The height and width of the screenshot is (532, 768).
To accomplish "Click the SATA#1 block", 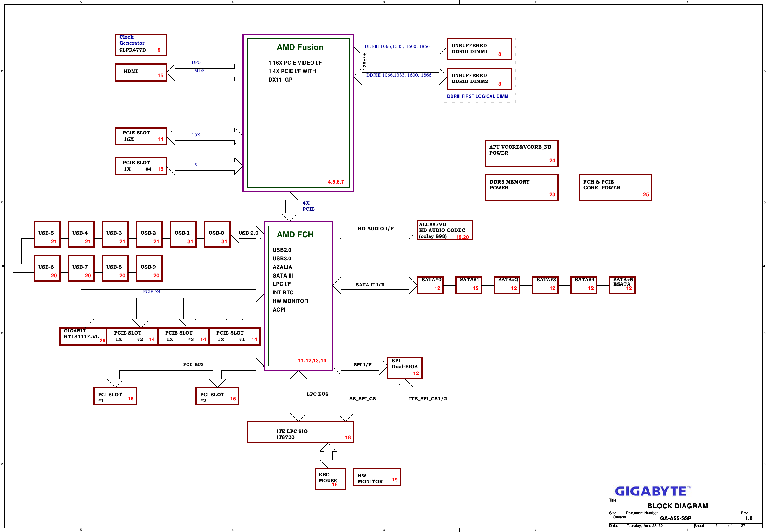I will pos(468,285).
